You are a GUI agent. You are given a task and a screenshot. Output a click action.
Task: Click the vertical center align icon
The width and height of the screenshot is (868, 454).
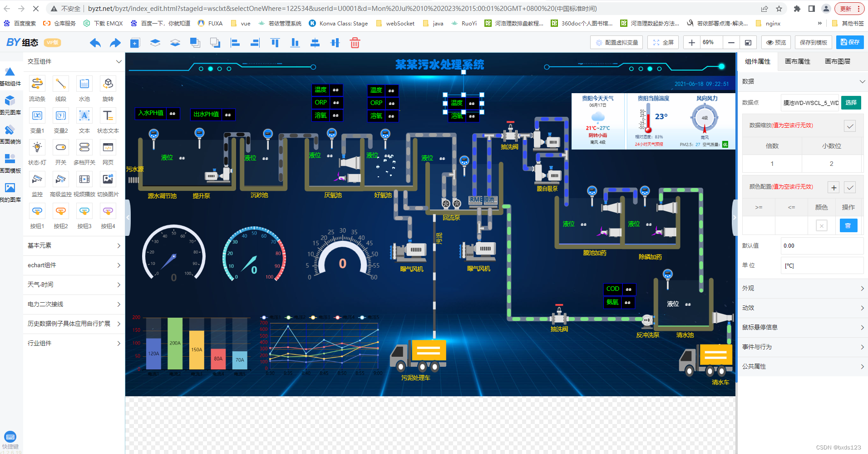click(335, 43)
